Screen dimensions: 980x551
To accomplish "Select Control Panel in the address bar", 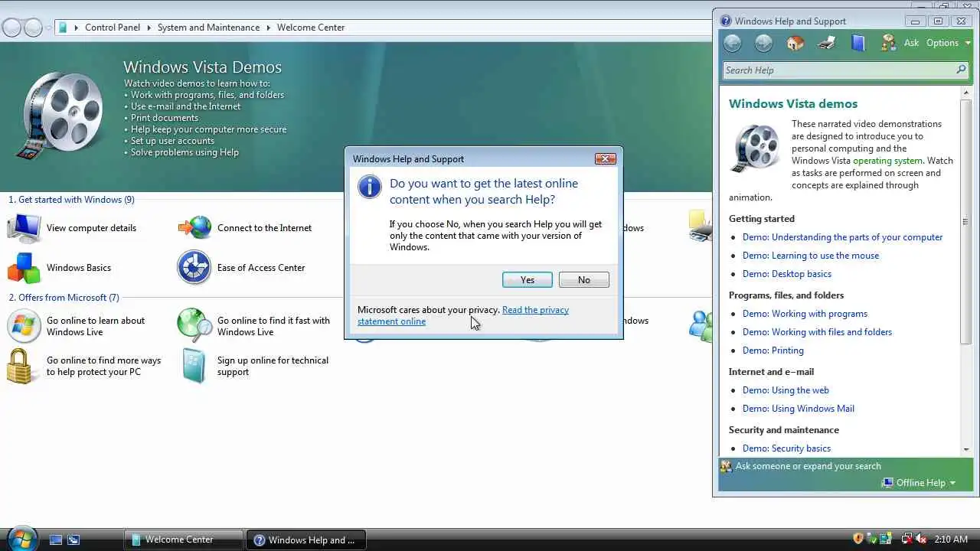I will point(113,28).
